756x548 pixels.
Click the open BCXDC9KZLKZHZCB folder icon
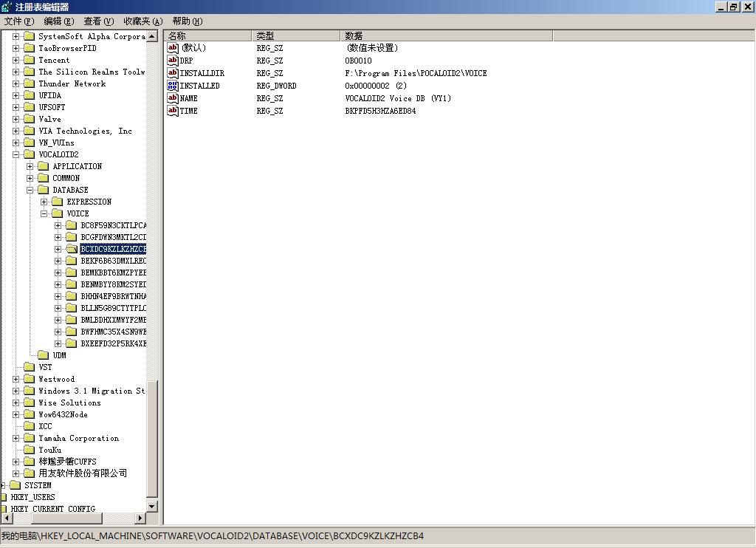[72, 249]
